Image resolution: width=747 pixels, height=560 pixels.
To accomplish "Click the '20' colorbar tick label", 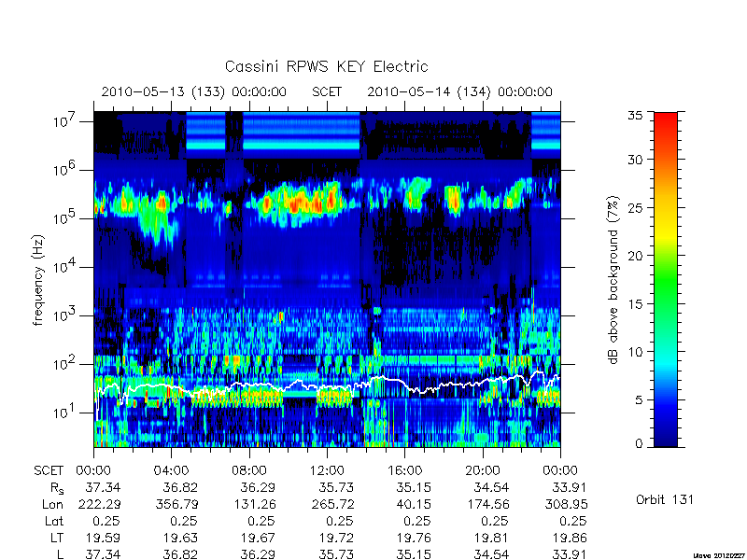I will (x=634, y=256).
